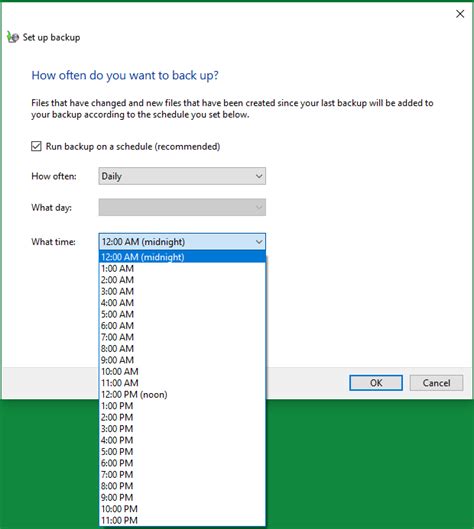Pick the 1:00 PM entry
This screenshot has width=474, height=529.
click(182, 406)
